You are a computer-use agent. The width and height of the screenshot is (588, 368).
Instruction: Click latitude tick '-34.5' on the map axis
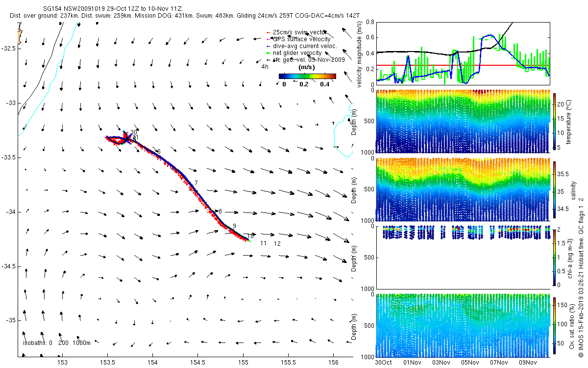[x=8, y=266]
